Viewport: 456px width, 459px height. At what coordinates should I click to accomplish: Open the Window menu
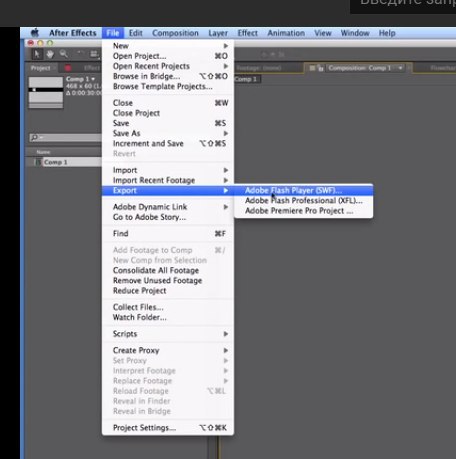click(355, 33)
